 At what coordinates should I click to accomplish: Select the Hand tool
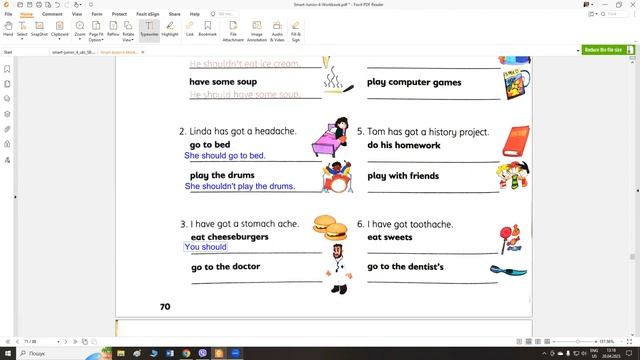coord(8,29)
